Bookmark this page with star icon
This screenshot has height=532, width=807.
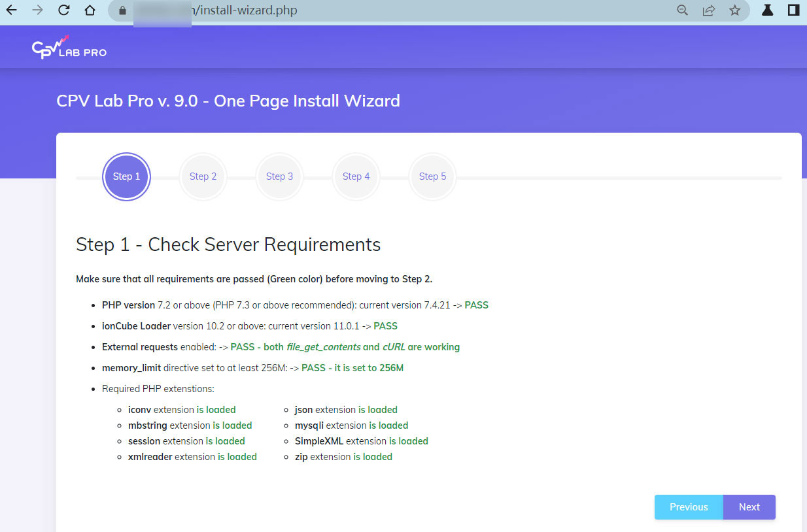(x=734, y=10)
